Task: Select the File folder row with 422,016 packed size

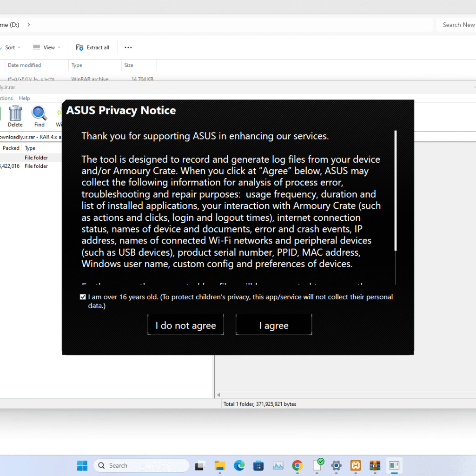Action: [x=31, y=166]
